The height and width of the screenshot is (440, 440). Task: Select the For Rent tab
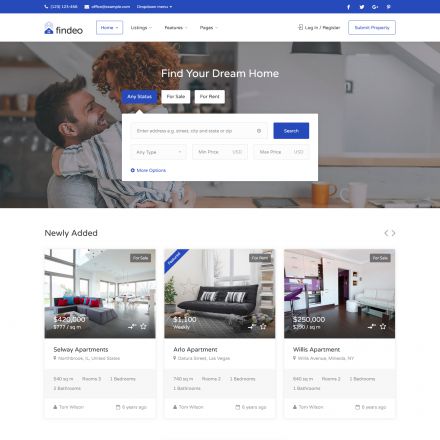pyautogui.click(x=210, y=97)
